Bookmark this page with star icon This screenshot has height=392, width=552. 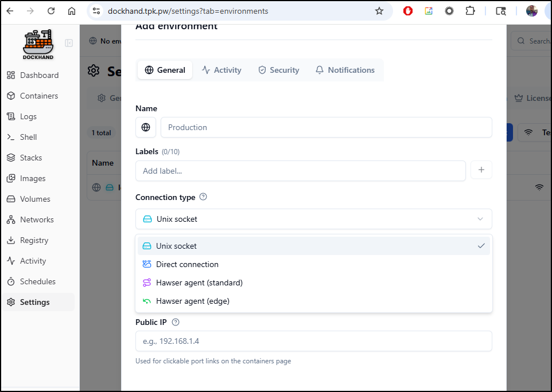[379, 11]
